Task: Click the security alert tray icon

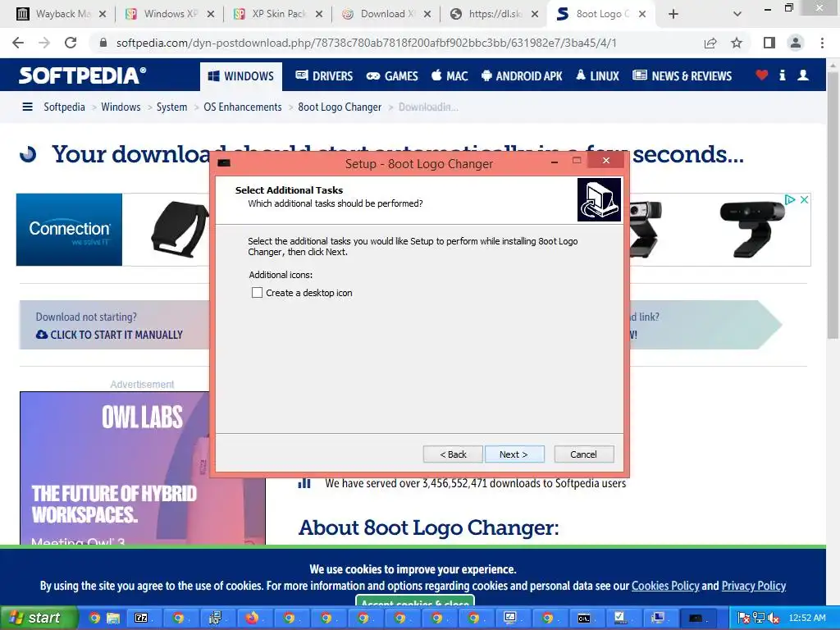Action: (x=743, y=619)
